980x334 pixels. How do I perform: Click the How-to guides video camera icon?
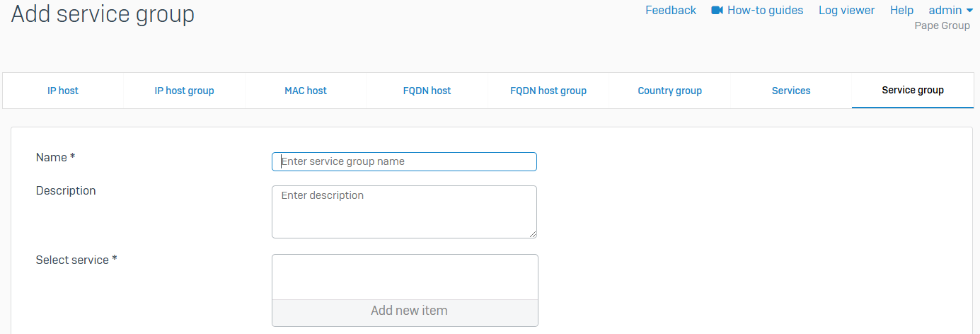[717, 11]
